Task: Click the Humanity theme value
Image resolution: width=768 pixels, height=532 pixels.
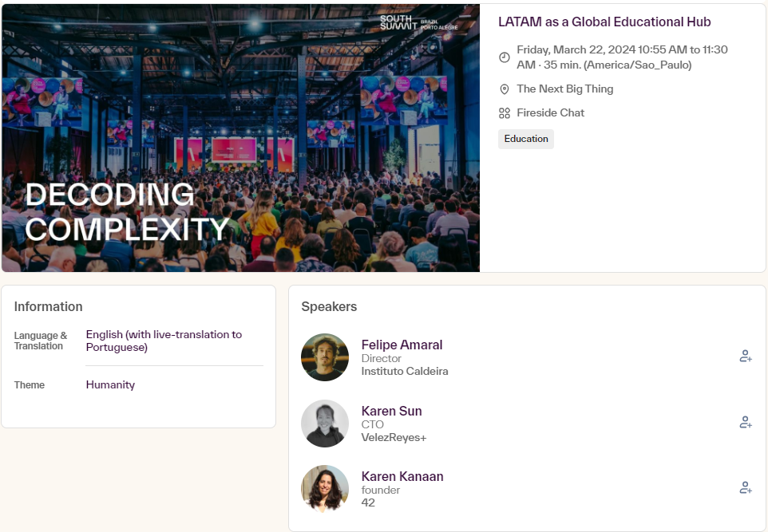Action: pos(110,384)
